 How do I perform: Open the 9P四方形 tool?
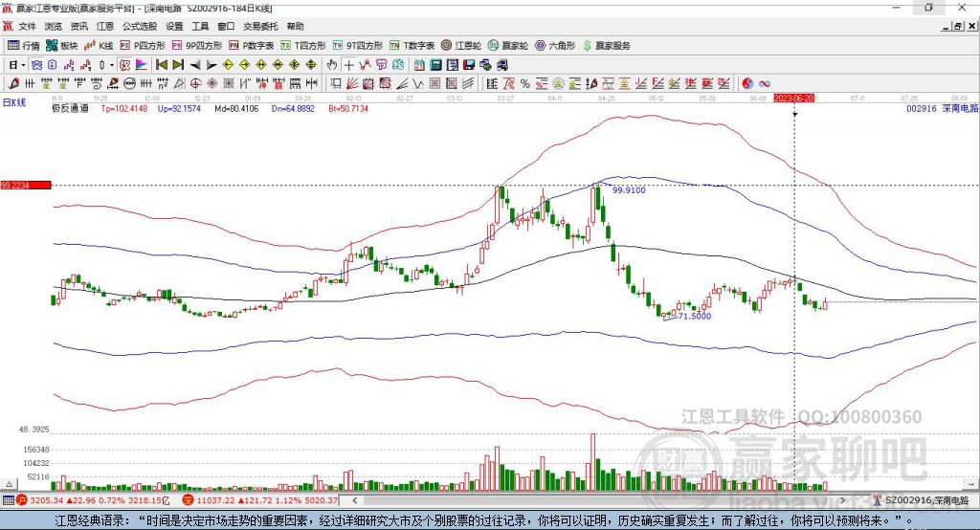point(197,46)
